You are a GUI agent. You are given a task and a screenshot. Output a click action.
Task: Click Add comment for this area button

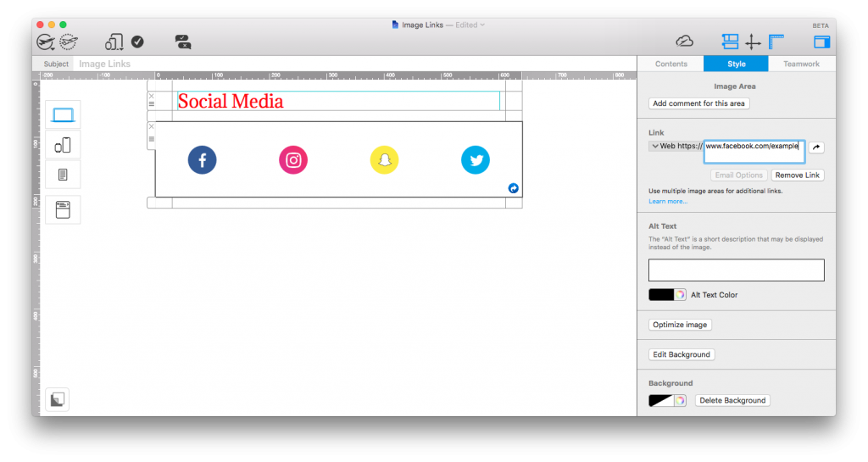pyautogui.click(x=698, y=103)
